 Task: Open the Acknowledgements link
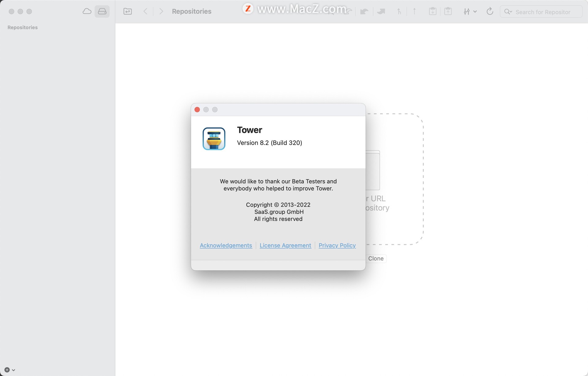pos(226,245)
